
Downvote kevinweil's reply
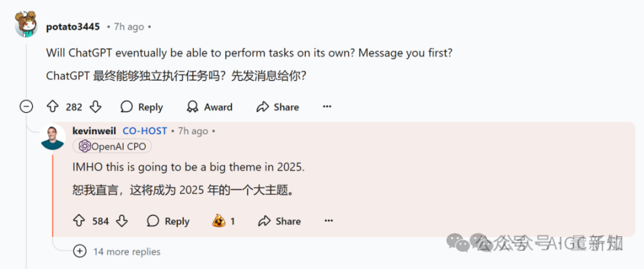121,221
